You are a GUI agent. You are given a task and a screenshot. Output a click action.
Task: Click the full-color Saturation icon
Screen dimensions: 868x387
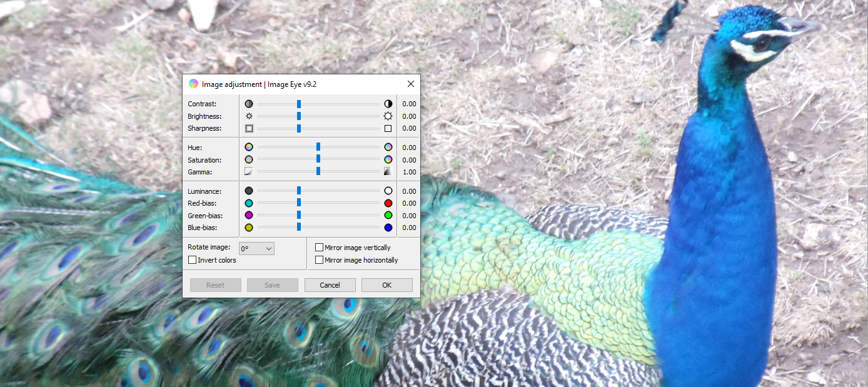click(388, 160)
